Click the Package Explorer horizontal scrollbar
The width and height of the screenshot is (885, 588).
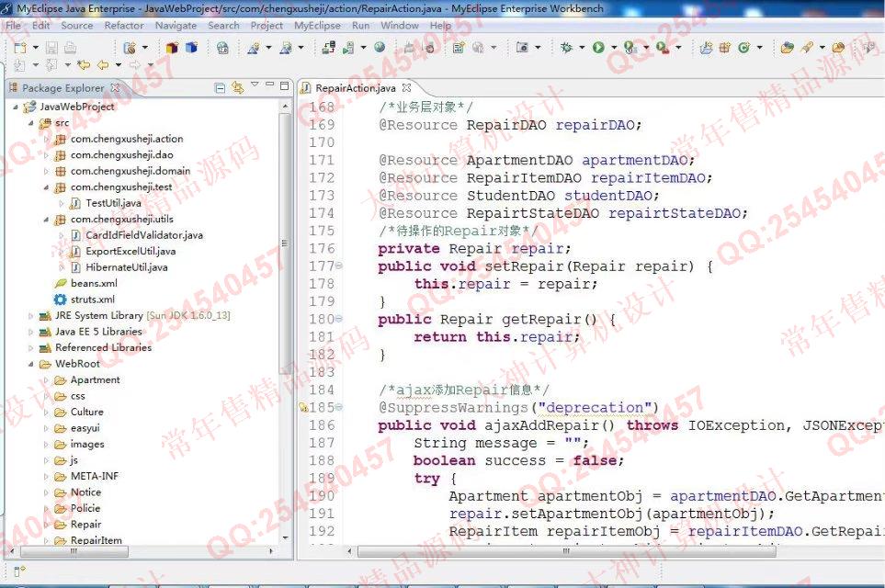74,550
